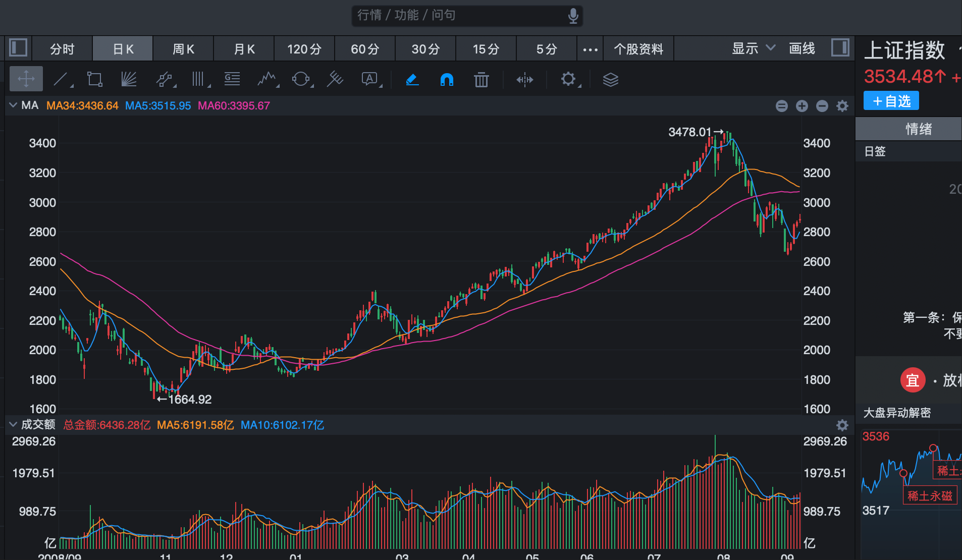Click the search box 行情/功能/问句
This screenshot has width=962, height=560.
pyautogui.click(x=467, y=16)
